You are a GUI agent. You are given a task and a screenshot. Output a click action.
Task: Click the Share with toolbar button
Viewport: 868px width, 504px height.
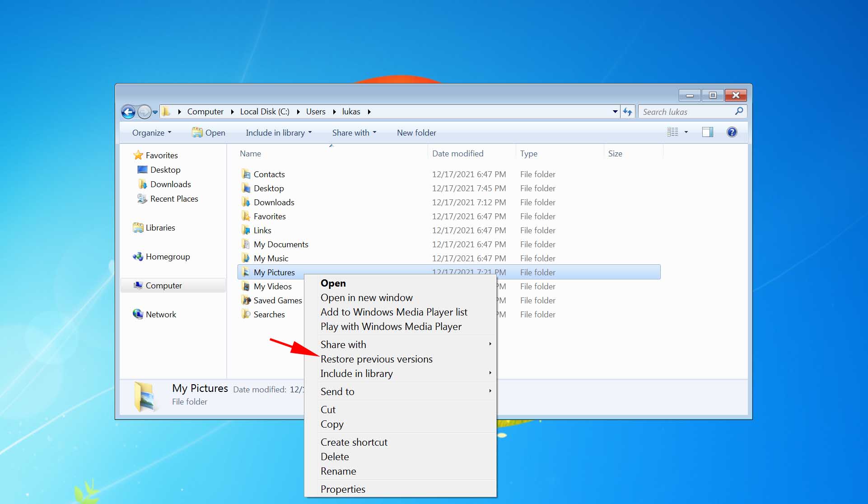tap(354, 132)
